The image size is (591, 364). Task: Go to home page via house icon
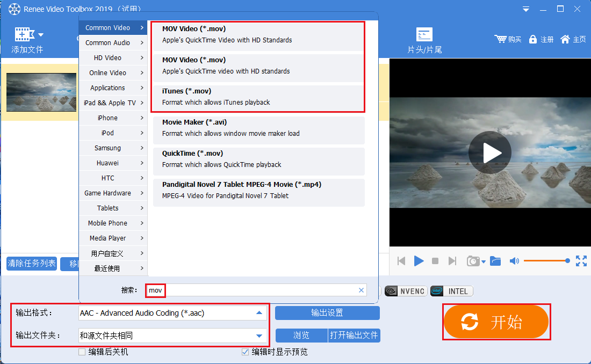(x=565, y=39)
